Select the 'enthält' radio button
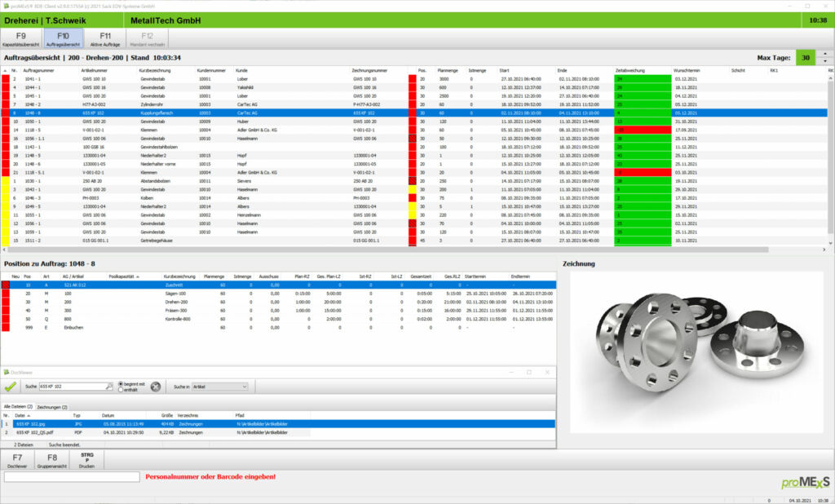The width and height of the screenshot is (835, 504). pos(122,390)
